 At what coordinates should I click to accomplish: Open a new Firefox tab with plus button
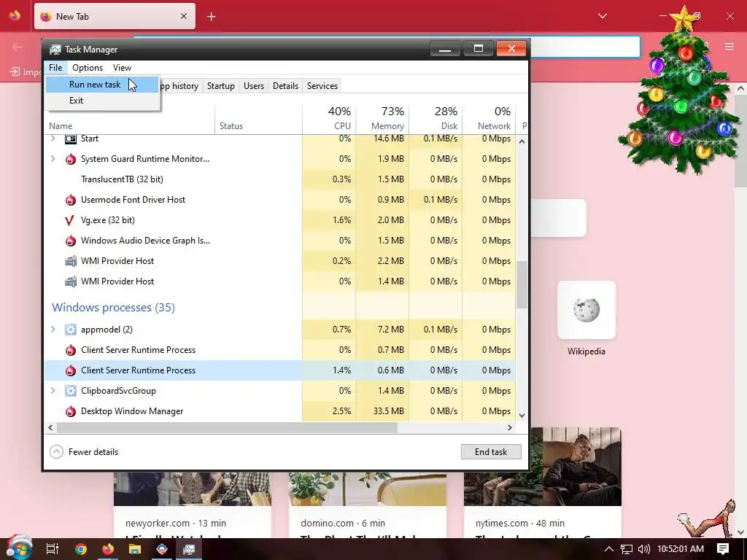(212, 17)
